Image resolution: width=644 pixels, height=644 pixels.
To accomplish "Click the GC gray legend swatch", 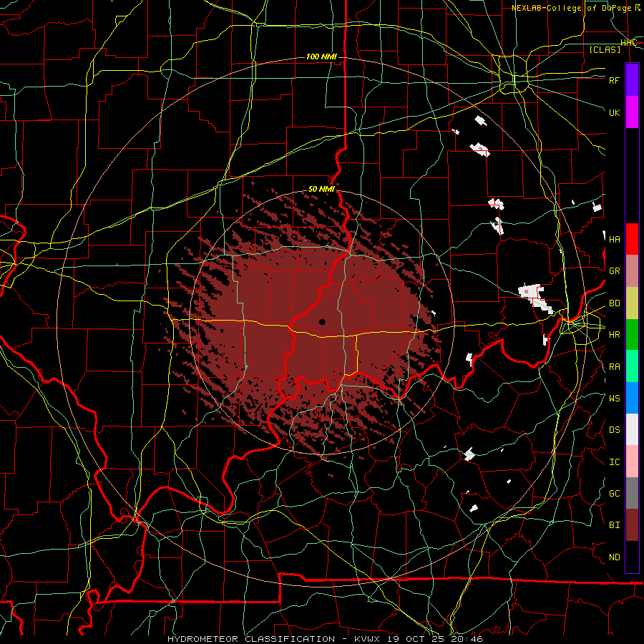I will tap(632, 493).
